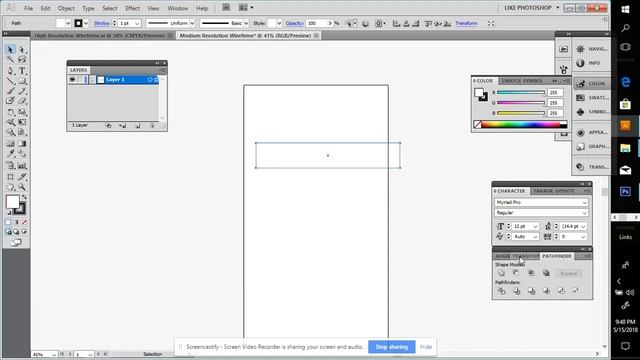Image resolution: width=640 pixels, height=360 pixels.
Task: Open the Window menu
Action: click(x=178, y=8)
